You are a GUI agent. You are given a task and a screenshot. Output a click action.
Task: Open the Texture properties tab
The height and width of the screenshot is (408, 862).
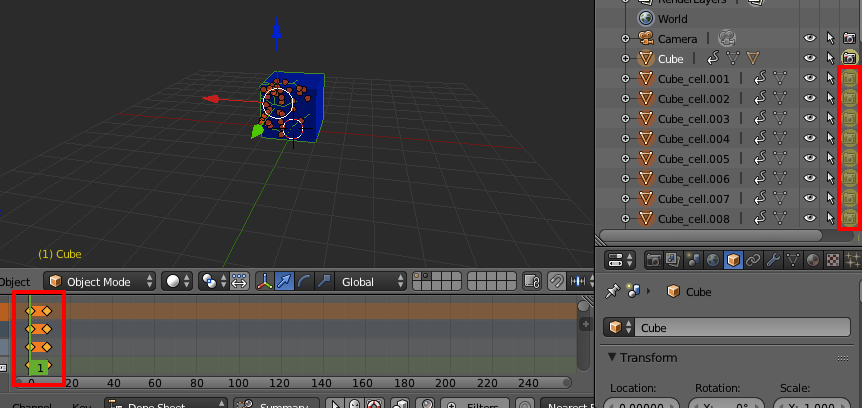pyautogui.click(x=832, y=260)
